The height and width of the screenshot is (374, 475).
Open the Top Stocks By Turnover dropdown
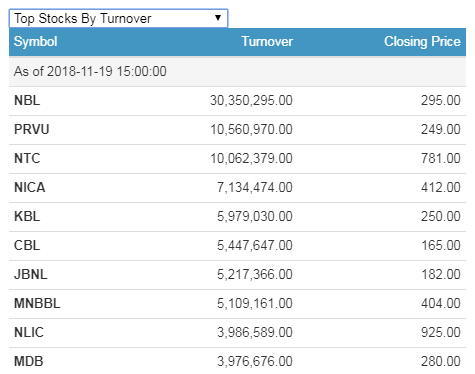pos(118,18)
